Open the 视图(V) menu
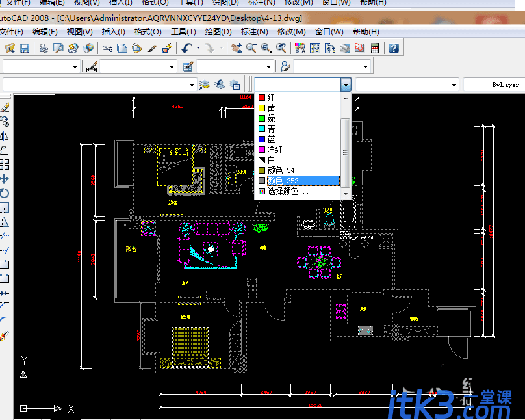This screenshot has width=525, height=420. coord(80,32)
